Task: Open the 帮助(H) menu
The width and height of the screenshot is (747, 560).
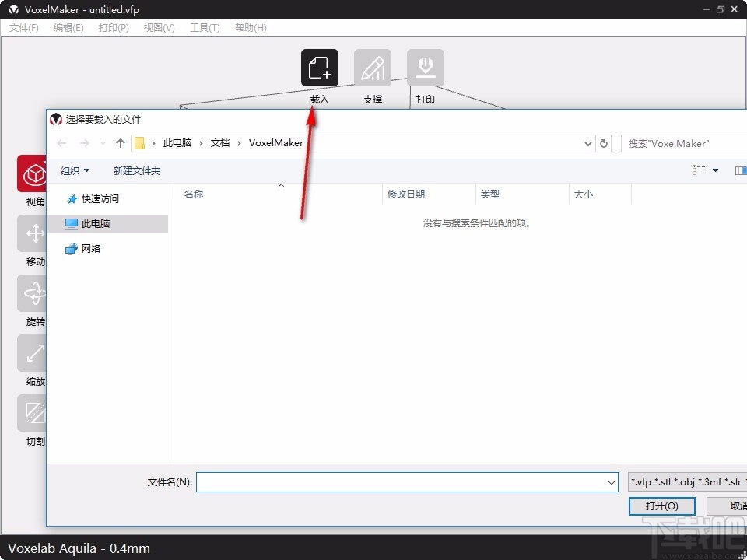Action: click(x=251, y=28)
